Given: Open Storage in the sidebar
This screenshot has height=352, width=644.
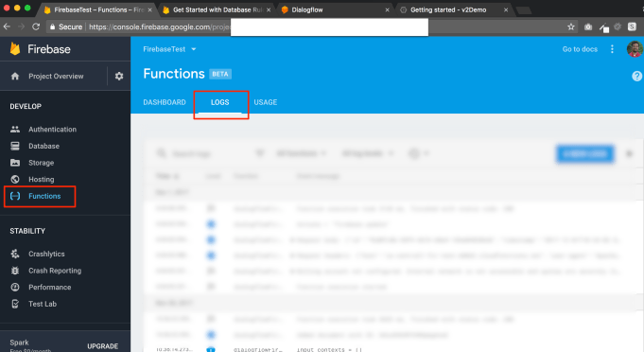Looking at the screenshot, I should tap(41, 163).
